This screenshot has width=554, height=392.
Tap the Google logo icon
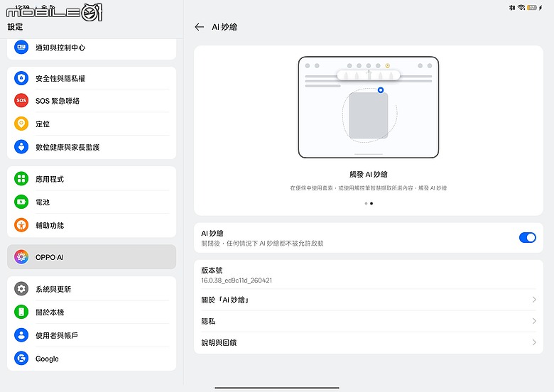21,359
